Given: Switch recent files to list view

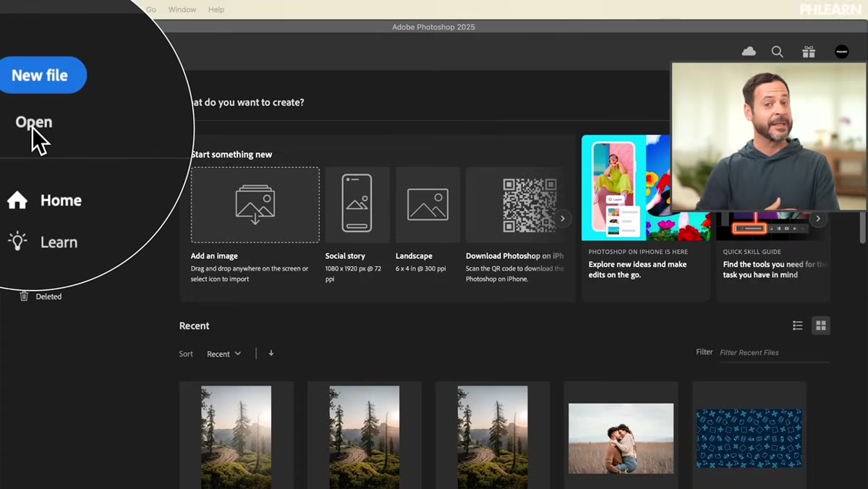Looking at the screenshot, I should click(x=798, y=326).
